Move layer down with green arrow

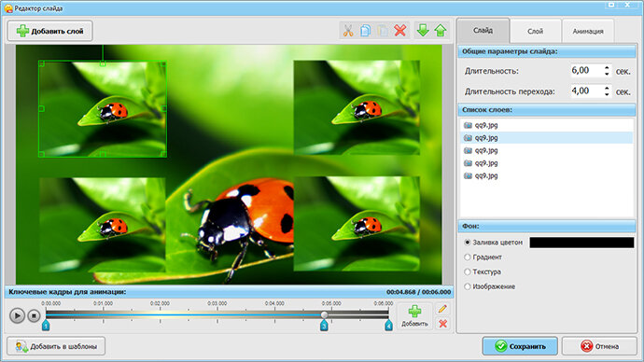(423, 31)
